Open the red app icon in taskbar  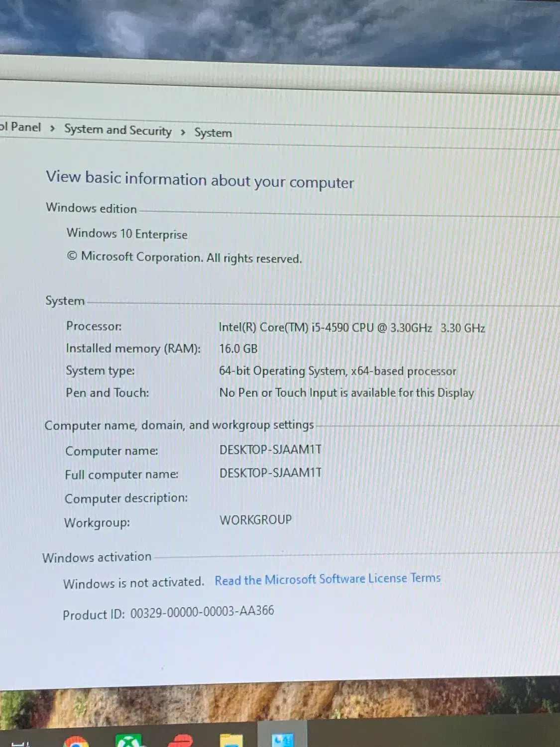tap(180, 741)
